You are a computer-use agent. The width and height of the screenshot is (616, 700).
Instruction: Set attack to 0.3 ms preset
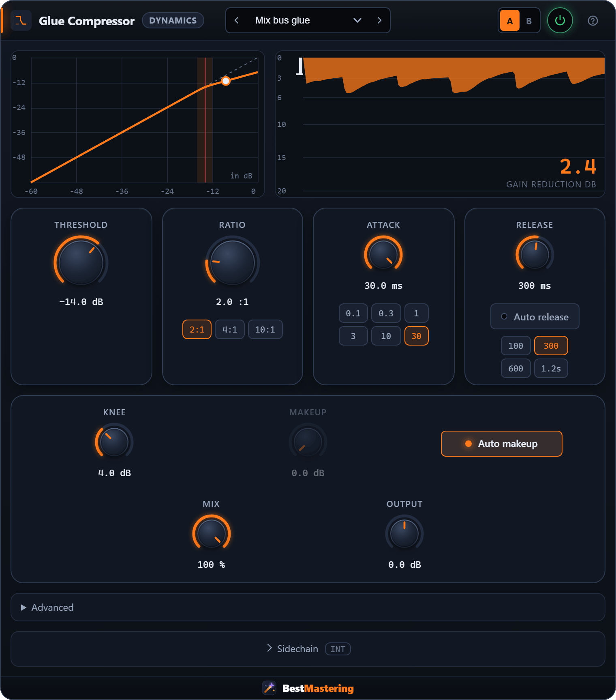[386, 313]
